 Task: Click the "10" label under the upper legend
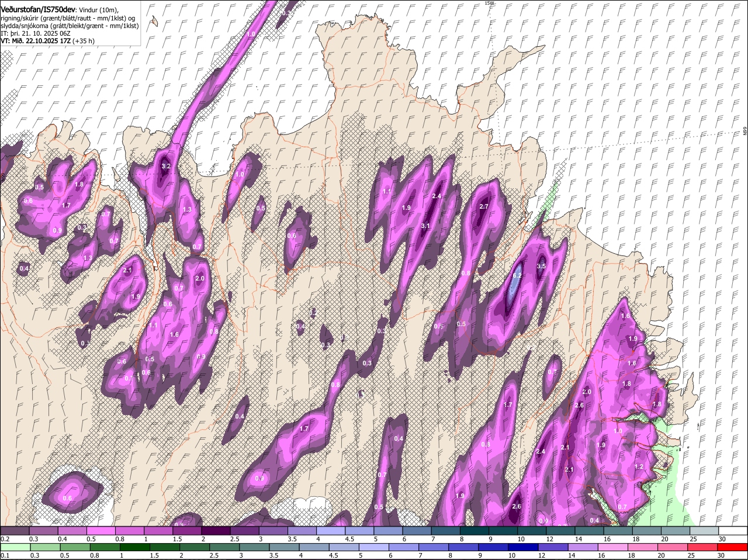(520, 538)
